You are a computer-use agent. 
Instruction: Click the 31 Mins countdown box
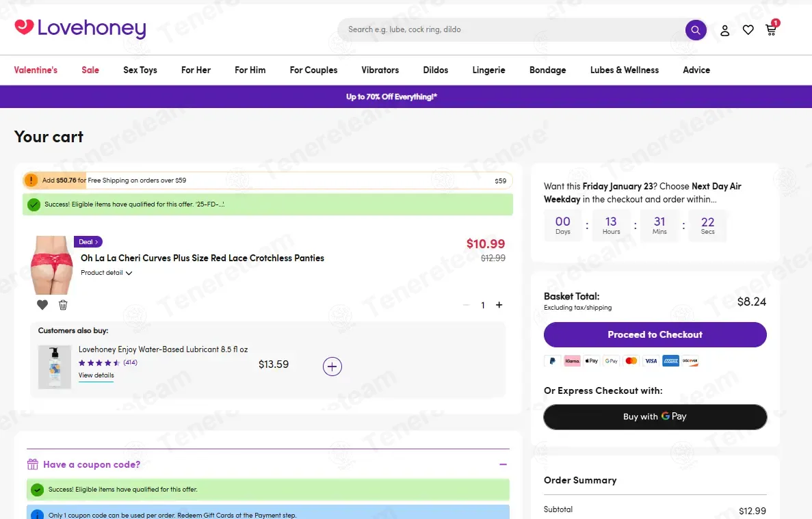659,226
